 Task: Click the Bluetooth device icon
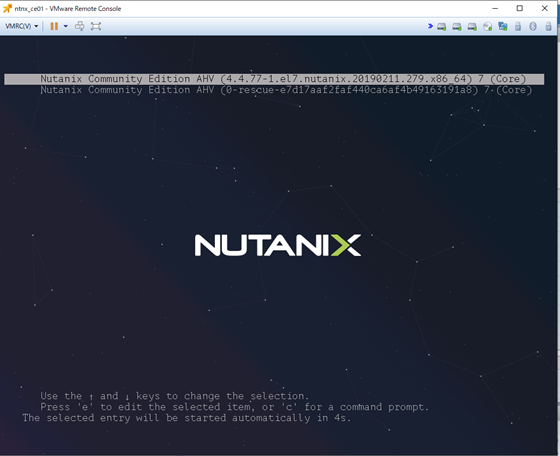(533, 26)
